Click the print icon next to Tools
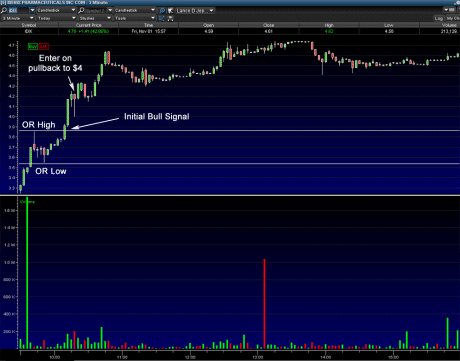460x361 pixels. (170, 18)
